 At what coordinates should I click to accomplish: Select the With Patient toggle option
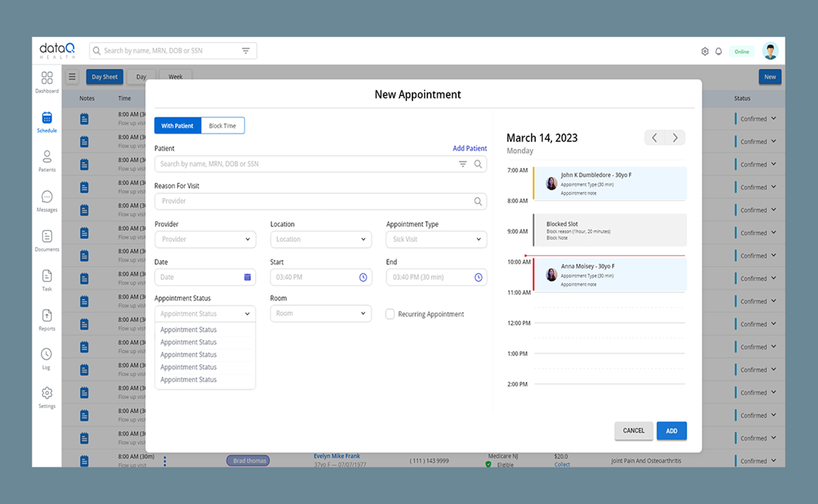tap(178, 126)
